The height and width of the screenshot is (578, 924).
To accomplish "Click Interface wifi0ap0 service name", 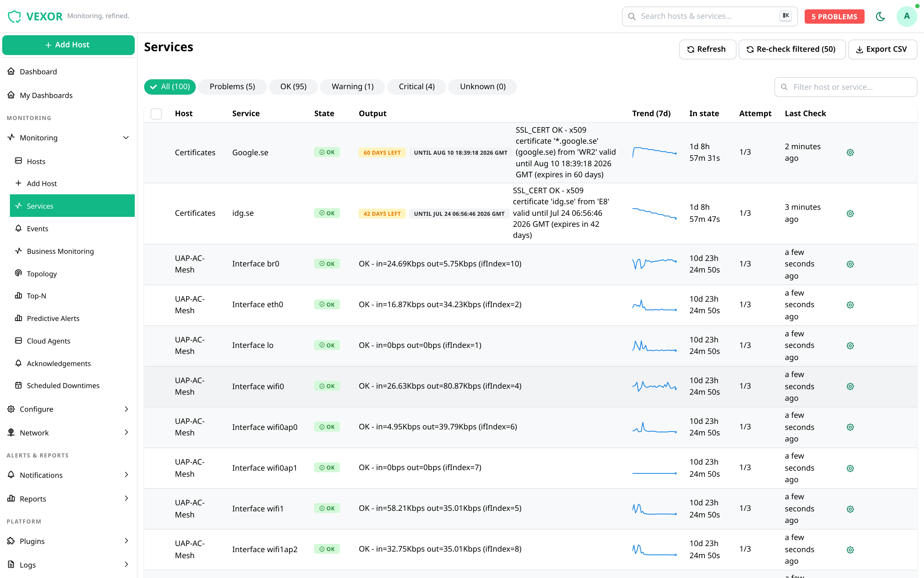I will [265, 427].
